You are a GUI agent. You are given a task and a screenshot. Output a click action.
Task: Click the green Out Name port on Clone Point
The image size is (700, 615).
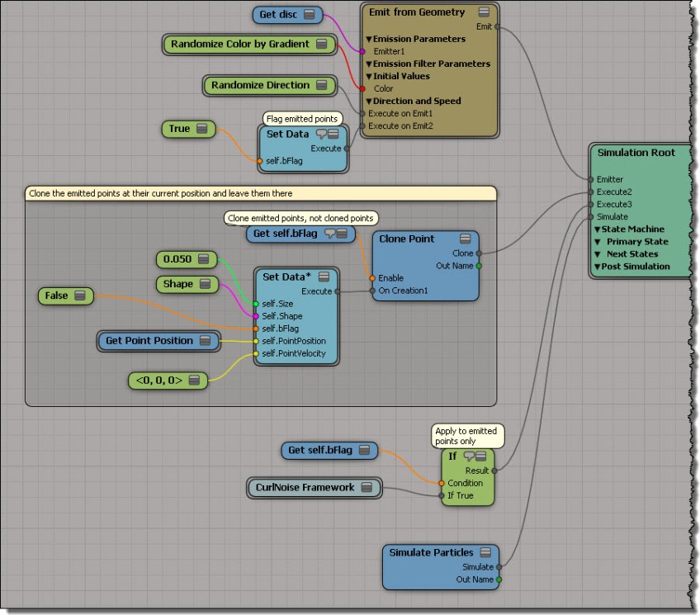[x=478, y=266]
